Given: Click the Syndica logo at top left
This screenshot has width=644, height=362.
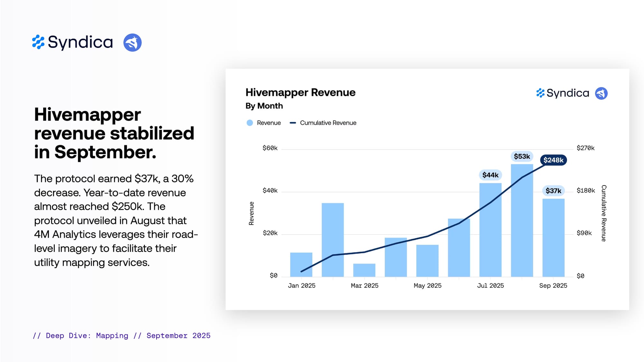Looking at the screenshot, I should (73, 42).
